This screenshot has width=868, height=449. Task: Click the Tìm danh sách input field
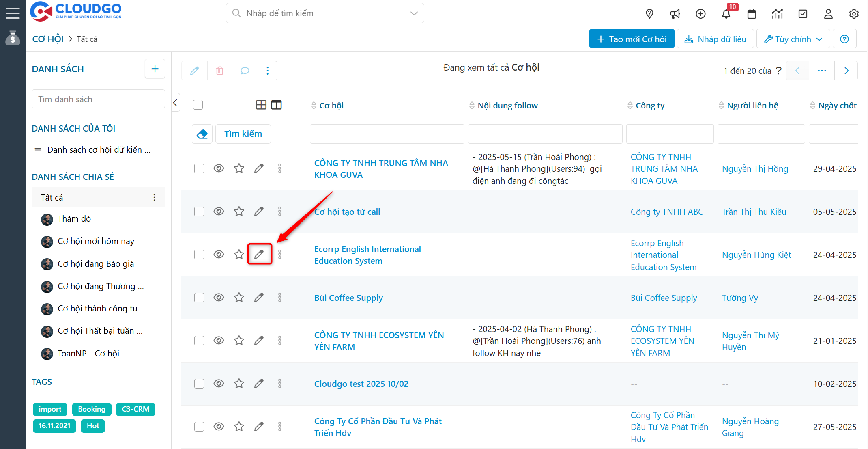(x=98, y=99)
